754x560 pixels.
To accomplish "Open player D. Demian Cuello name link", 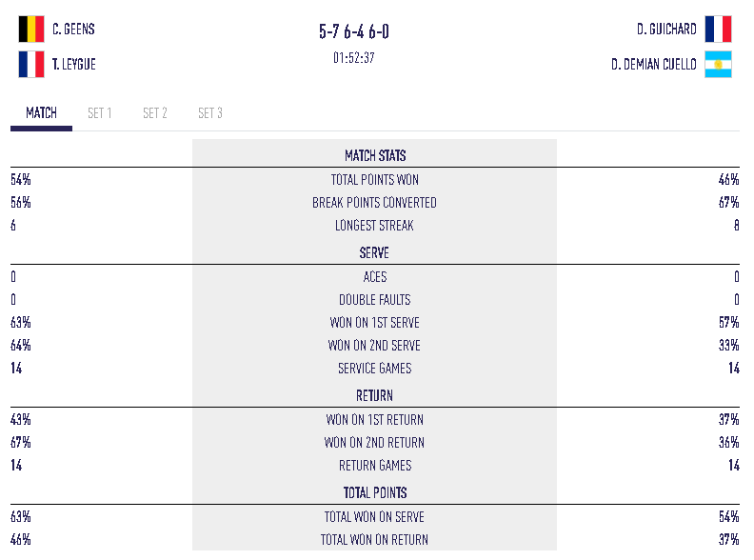I will click(x=653, y=64).
